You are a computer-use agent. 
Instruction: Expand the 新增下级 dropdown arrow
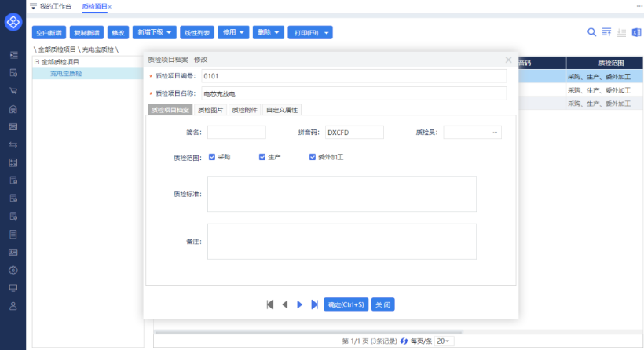point(169,32)
